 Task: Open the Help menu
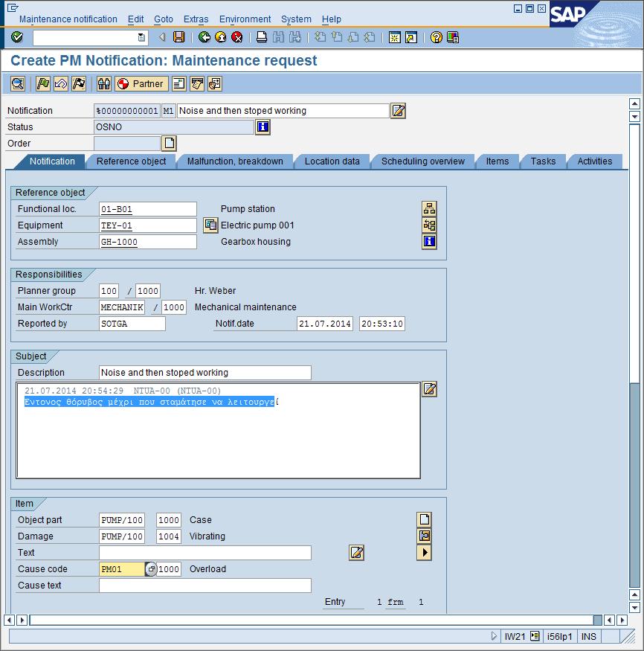(331, 19)
